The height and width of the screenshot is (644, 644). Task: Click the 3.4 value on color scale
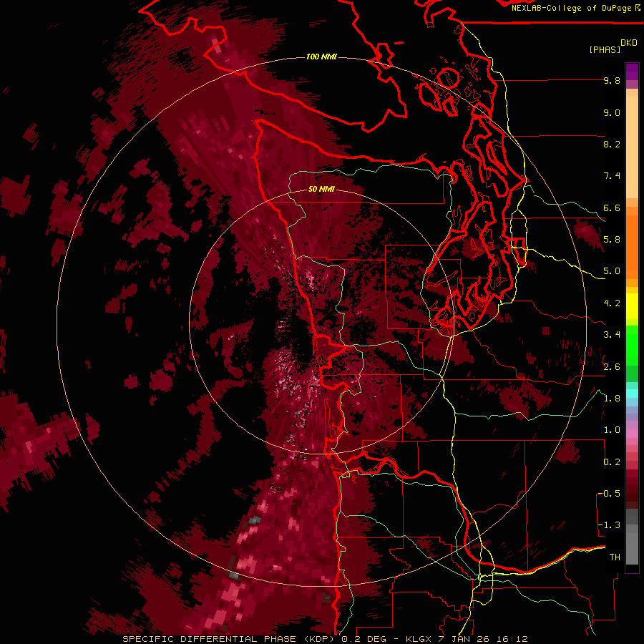tap(612, 335)
